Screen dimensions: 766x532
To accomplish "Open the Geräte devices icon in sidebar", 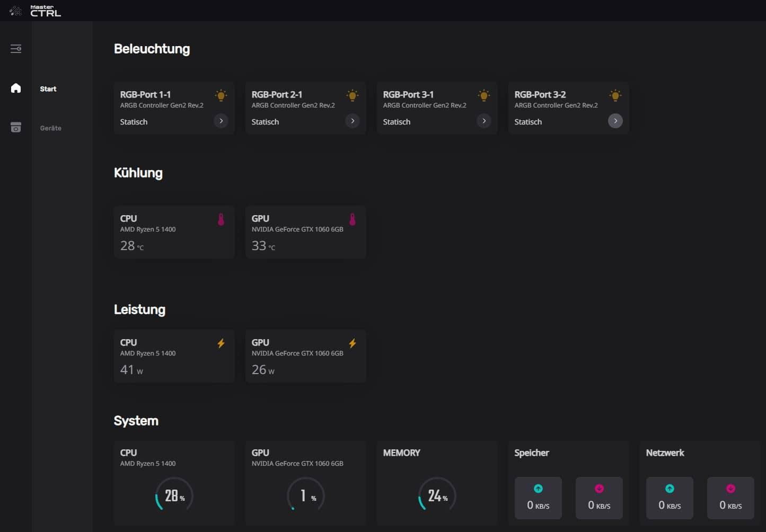I will (x=16, y=128).
